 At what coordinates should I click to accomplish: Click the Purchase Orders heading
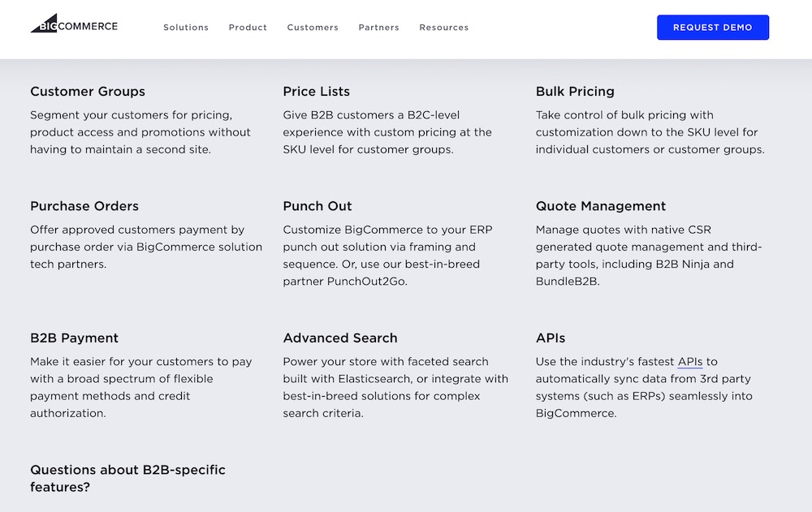pyautogui.click(x=84, y=206)
